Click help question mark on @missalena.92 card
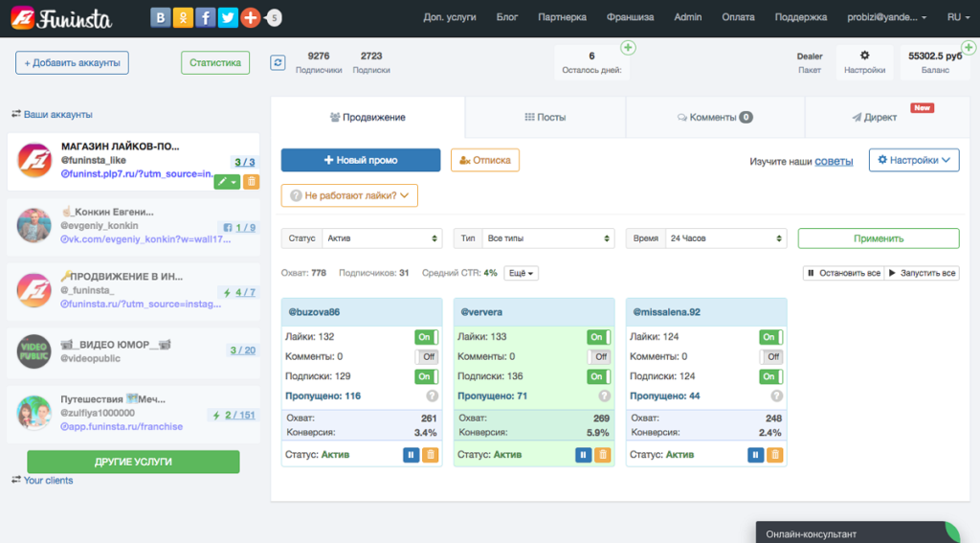The width and height of the screenshot is (980, 543). click(x=776, y=396)
